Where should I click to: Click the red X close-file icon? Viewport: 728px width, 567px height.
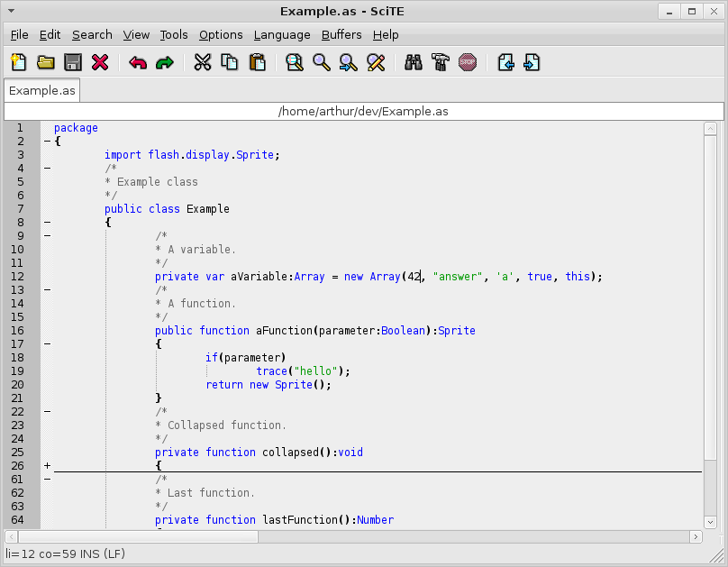(100, 62)
